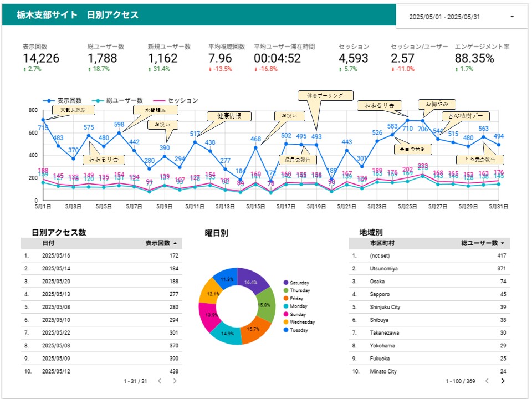
Task: Click the 健康ボーリング annotation callout
Action: pyautogui.click(x=325, y=95)
